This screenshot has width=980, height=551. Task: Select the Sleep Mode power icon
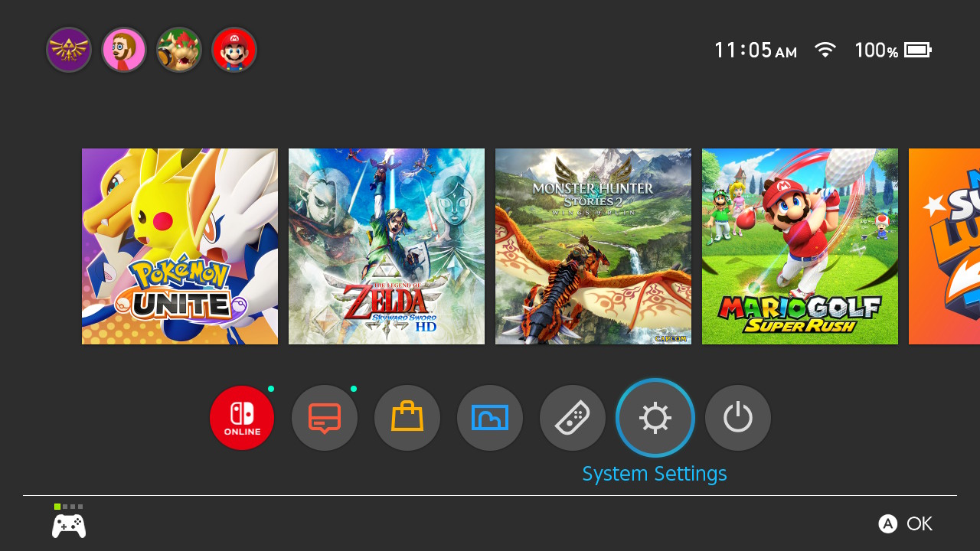[x=738, y=418]
